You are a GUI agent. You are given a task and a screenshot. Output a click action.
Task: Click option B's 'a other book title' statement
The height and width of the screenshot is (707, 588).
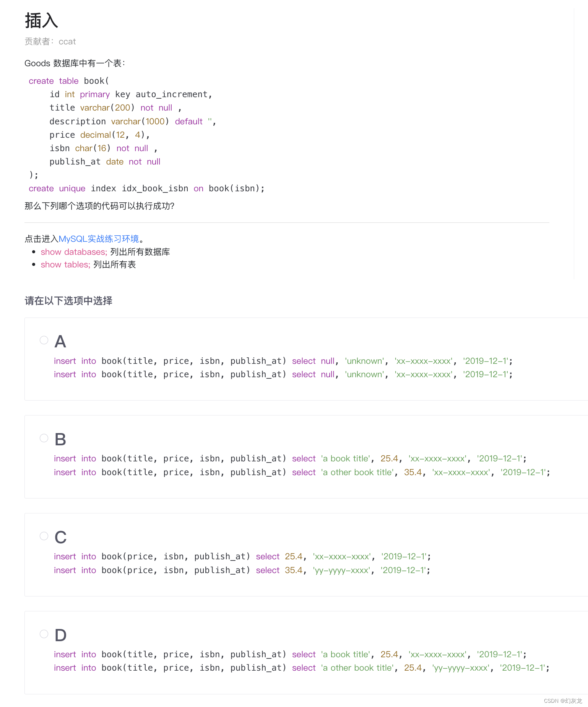(302, 472)
